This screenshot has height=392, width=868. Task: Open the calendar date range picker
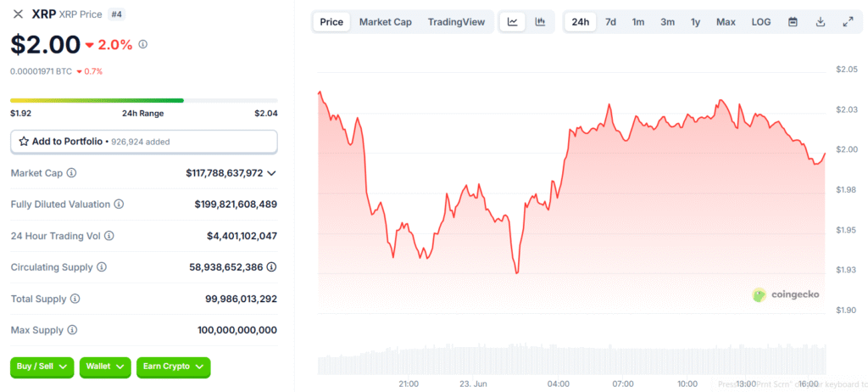click(793, 22)
